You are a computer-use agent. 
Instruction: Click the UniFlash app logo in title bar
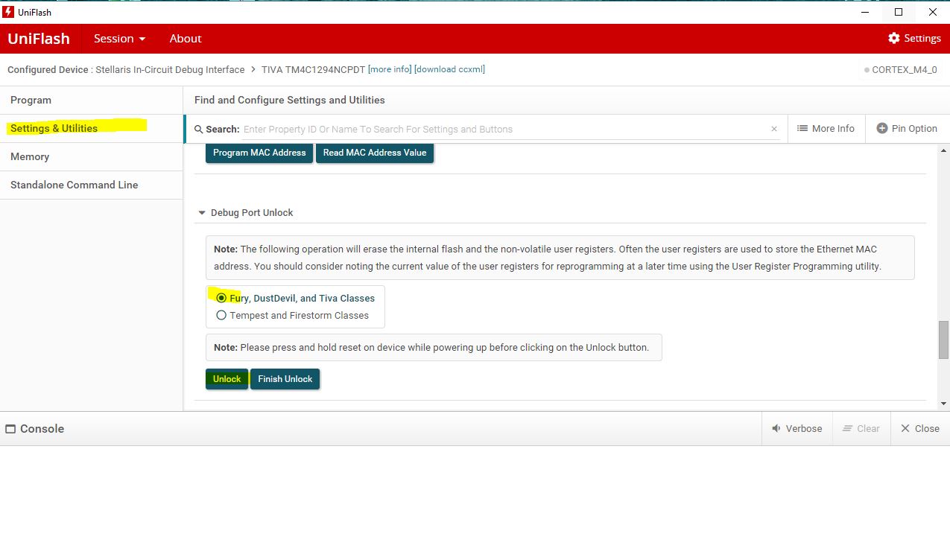point(9,12)
